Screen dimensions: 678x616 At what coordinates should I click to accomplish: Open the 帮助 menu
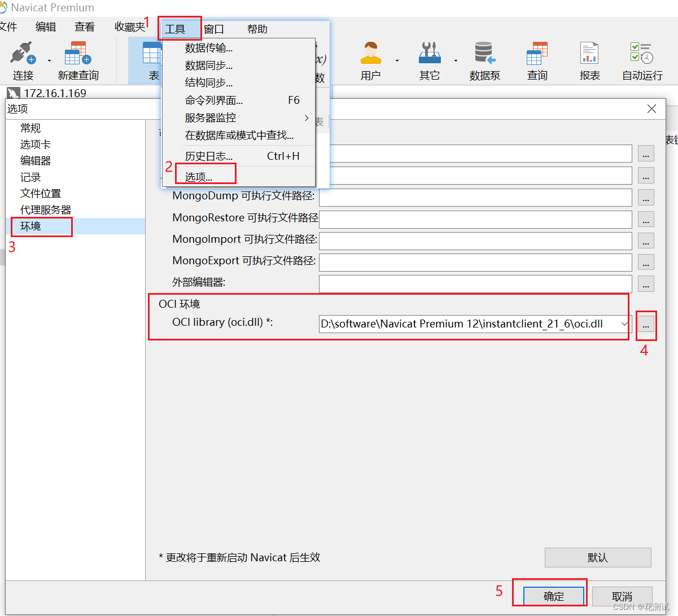[x=257, y=29]
